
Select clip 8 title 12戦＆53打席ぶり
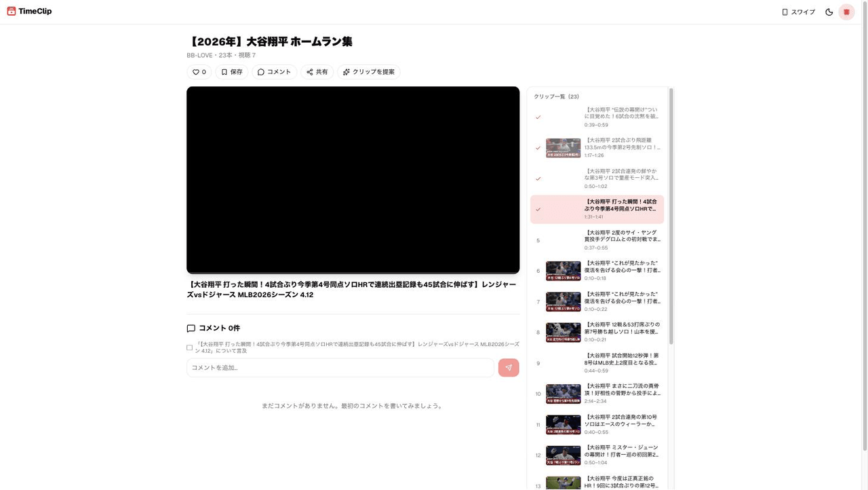click(x=623, y=328)
